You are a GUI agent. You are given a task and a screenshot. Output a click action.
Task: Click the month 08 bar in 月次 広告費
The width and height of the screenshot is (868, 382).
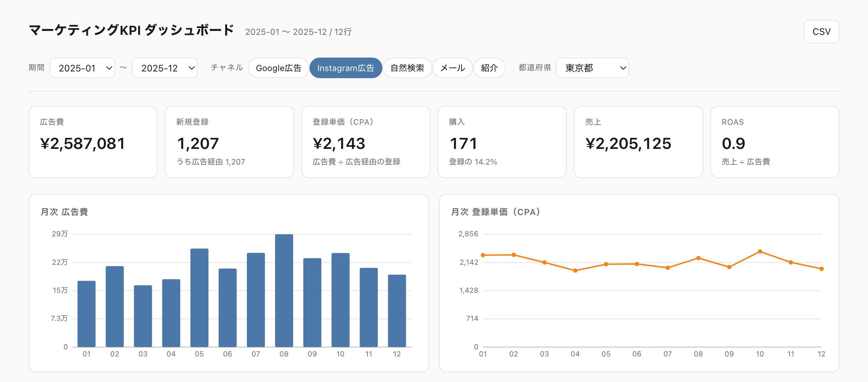point(284,290)
